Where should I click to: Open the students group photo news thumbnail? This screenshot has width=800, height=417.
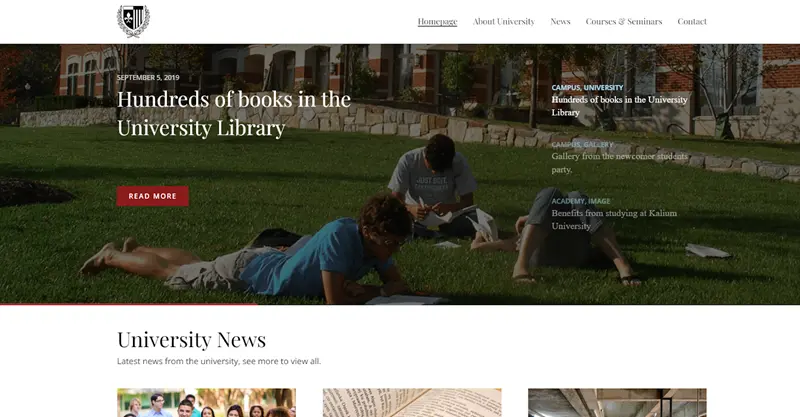(206, 403)
